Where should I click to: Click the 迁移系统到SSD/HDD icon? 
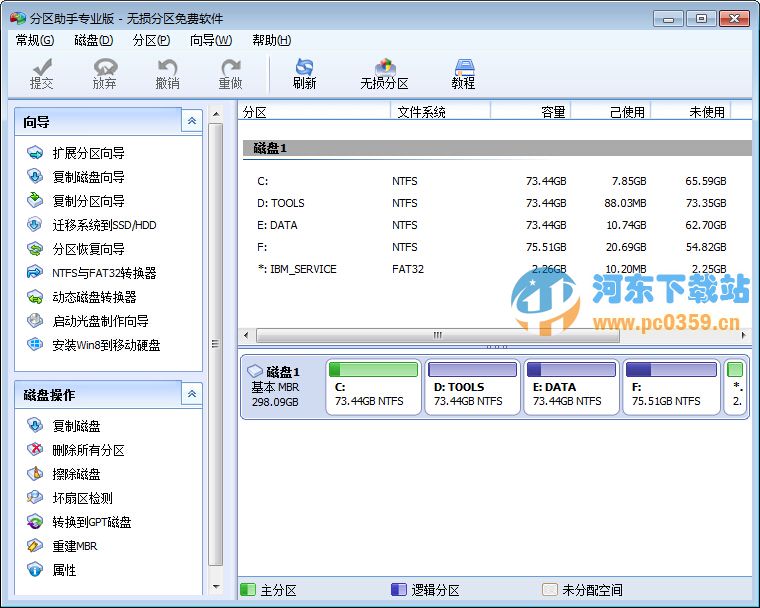point(35,224)
